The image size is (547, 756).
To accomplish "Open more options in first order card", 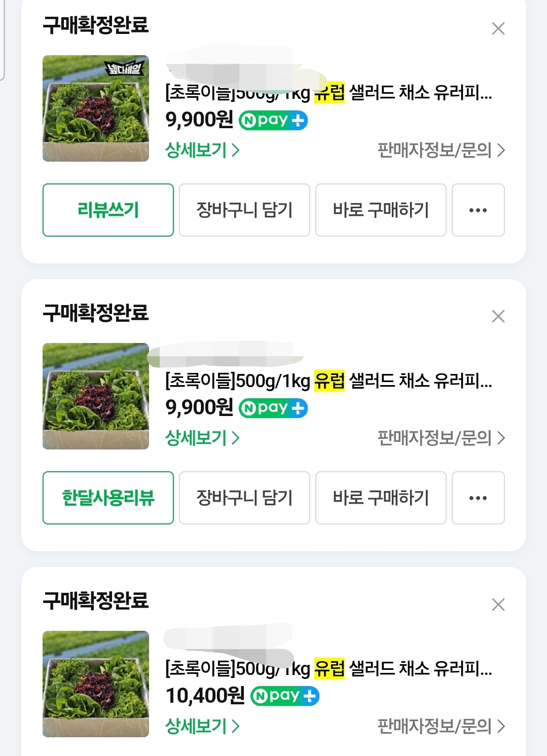I will pyautogui.click(x=478, y=210).
